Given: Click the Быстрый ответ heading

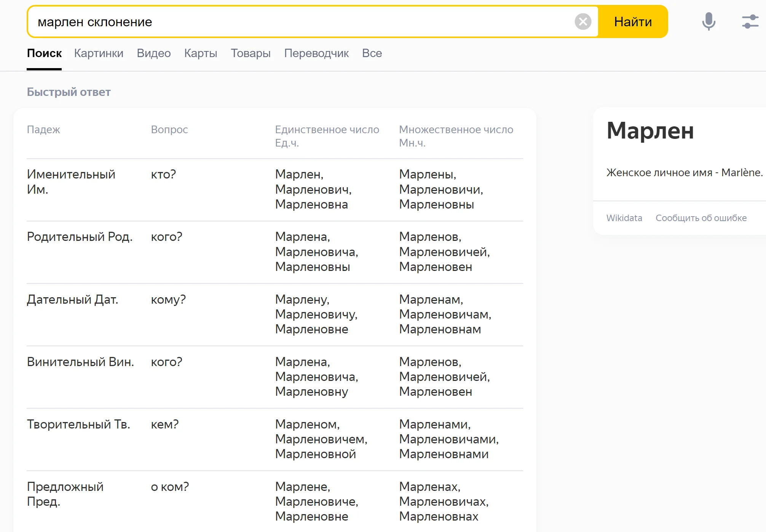Looking at the screenshot, I should pos(69,92).
